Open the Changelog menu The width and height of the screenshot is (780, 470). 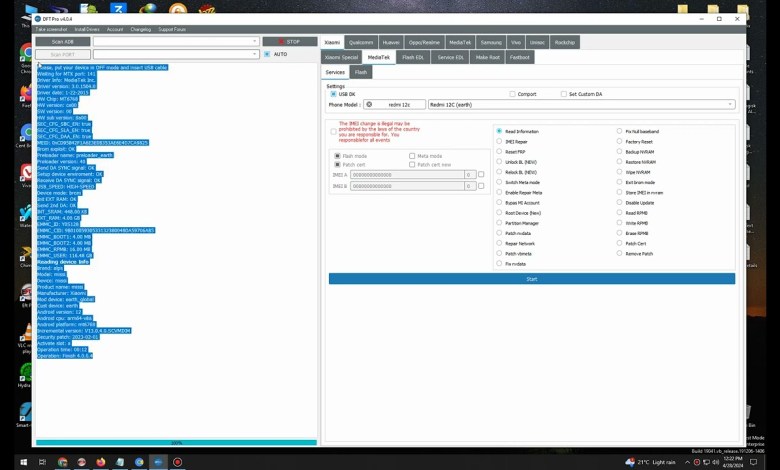[x=141, y=29]
